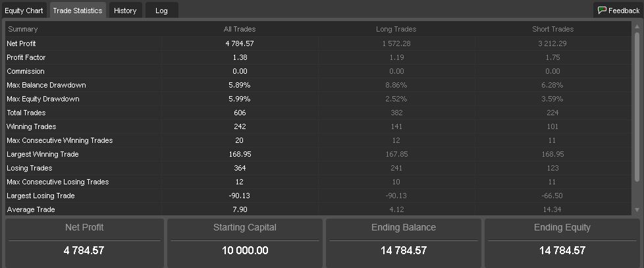Viewport: 644px width, 268px height.
Task: Click the Ending Equity summary box
Action: pos(562,243)
